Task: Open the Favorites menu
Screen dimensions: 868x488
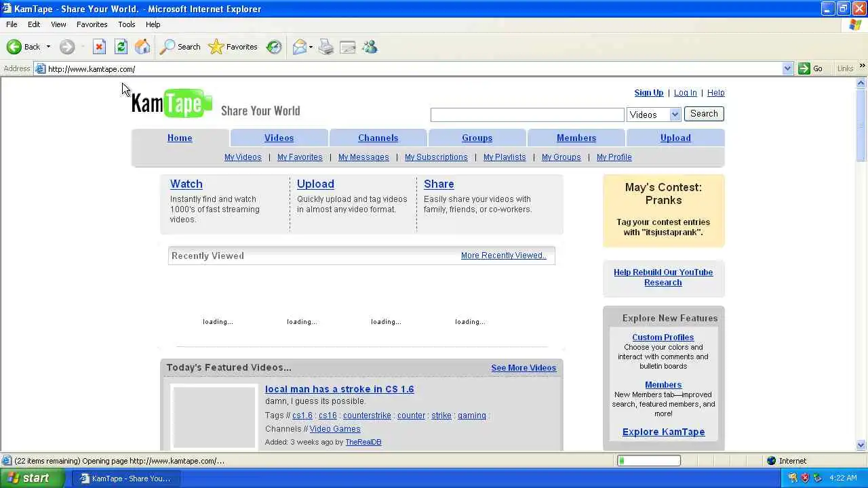Action: (92, 24)
